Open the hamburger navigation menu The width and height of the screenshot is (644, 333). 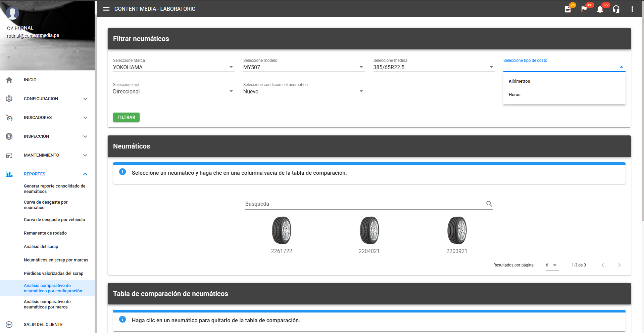click(106, 9)
